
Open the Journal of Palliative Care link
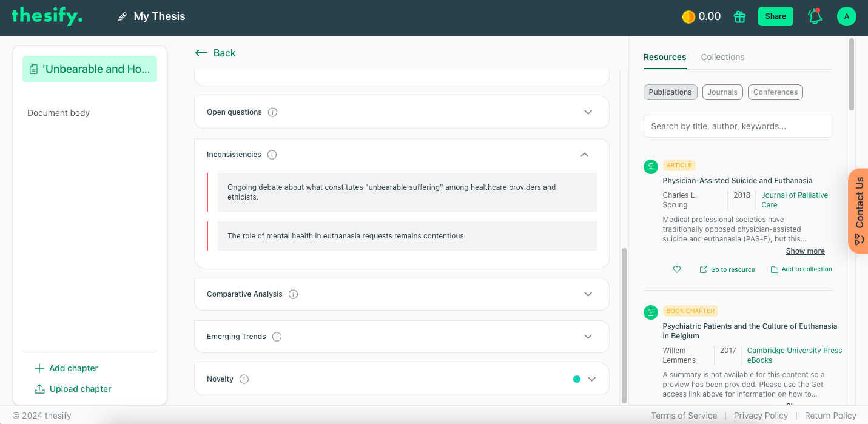coord(795,200)
